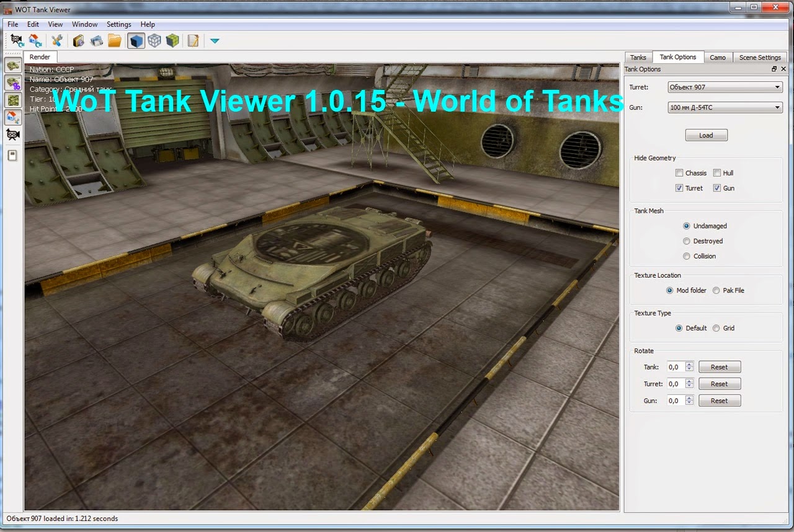Close the Tank Options panel
The width and height of the screenshot is (794, 532).
(783, 69)
